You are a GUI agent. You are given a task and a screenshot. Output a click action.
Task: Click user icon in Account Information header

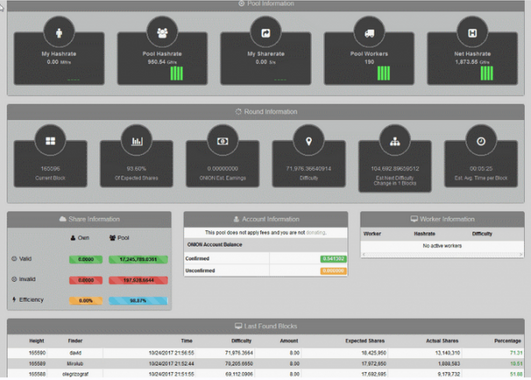[236, 219]
